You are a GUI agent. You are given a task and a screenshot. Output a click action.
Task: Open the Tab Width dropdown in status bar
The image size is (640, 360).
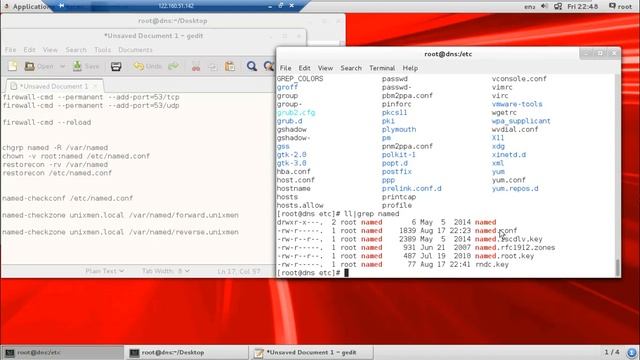(166, 271)
